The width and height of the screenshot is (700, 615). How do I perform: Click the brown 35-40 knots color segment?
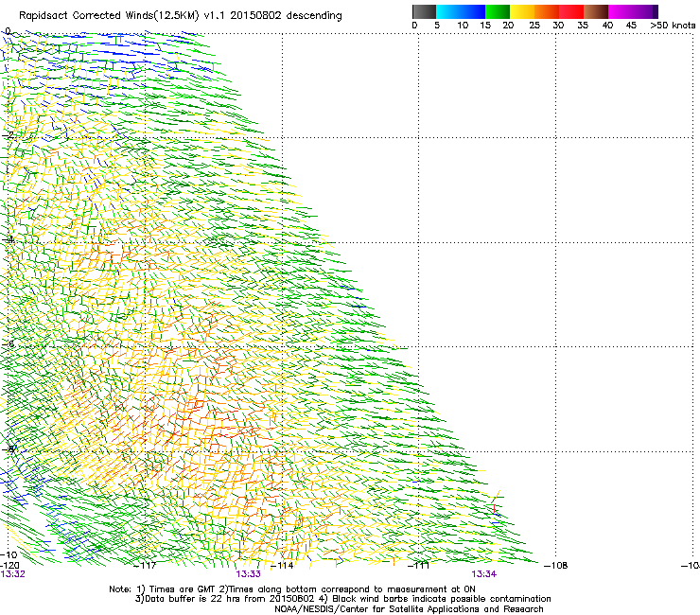coord(596,11)
